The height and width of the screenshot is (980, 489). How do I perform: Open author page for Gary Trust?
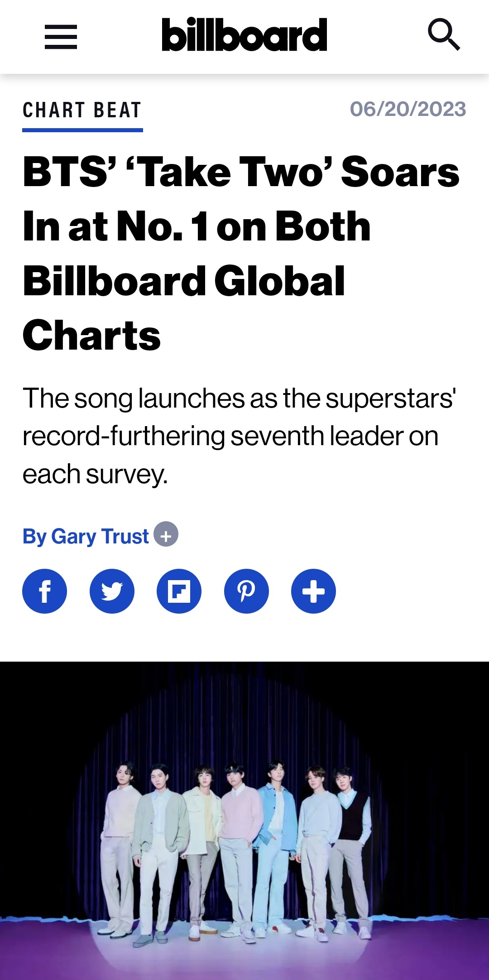pos(86,536)
